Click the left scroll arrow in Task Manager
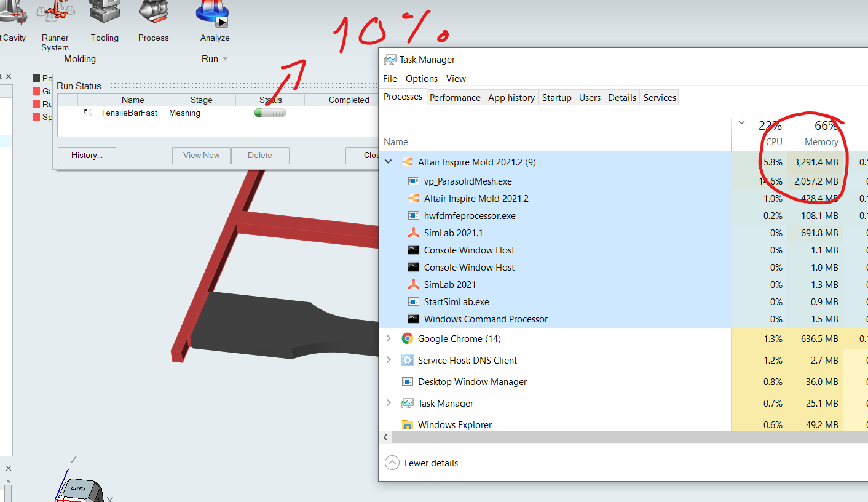Image resolution: width=868 pixels, height=502 pixels. tap(386, 437)
